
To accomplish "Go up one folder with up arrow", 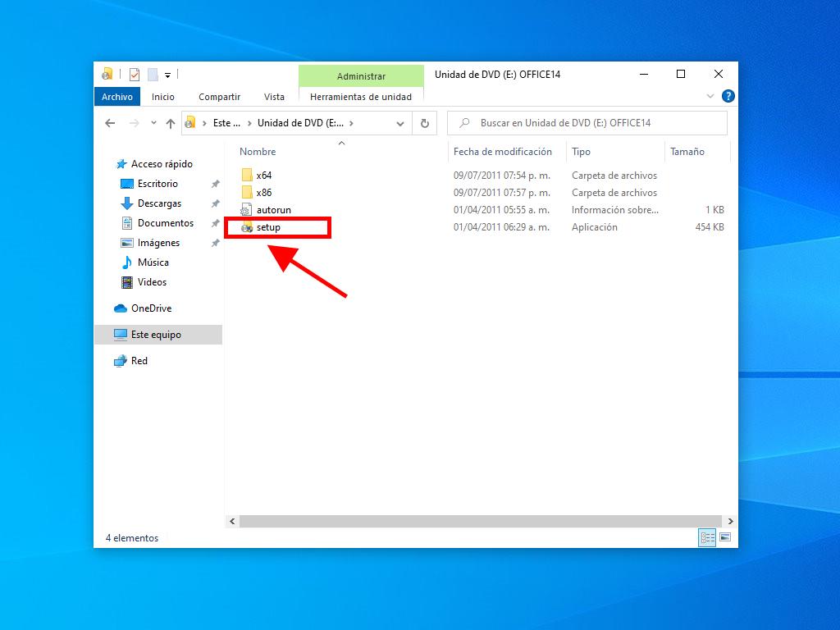I will pyautogui.click(x=171, y=123).
